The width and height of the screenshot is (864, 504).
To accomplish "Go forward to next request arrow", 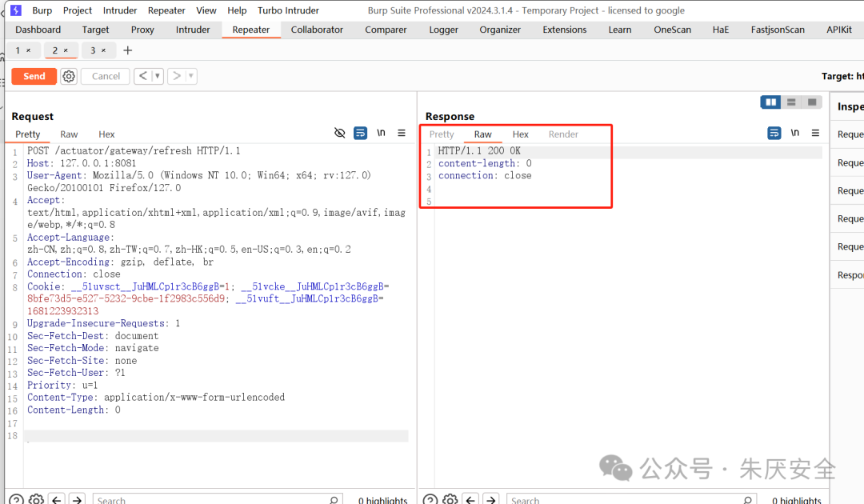I will pyautogui.click(x=176, y=76).
